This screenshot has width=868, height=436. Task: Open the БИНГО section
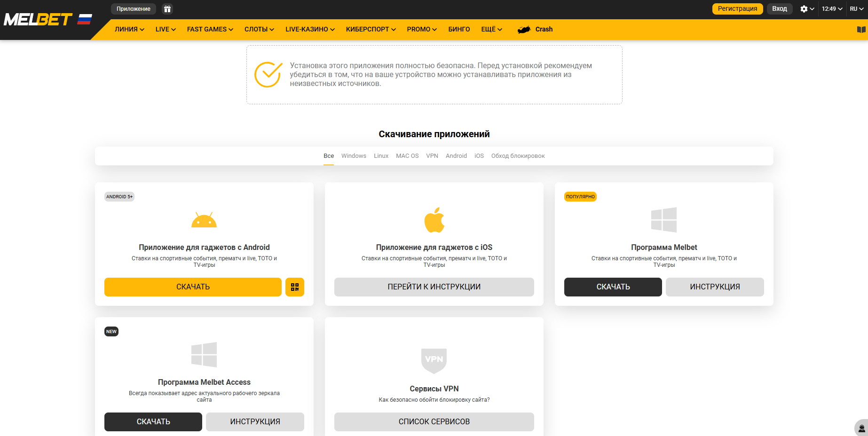pyautogui.click(x=459, y=29)
